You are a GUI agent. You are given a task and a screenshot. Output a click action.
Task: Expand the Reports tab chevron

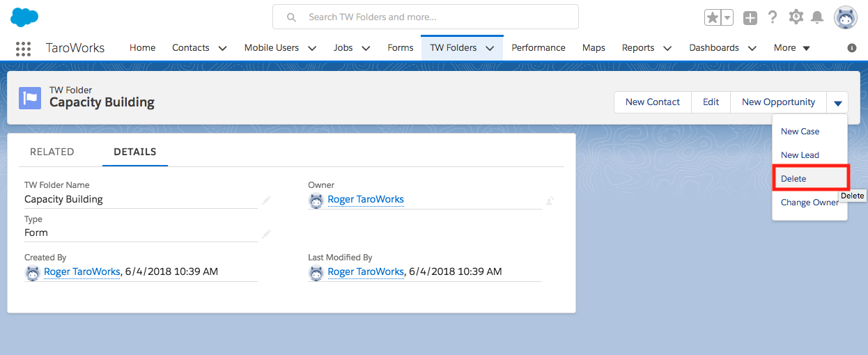[667, 48]
